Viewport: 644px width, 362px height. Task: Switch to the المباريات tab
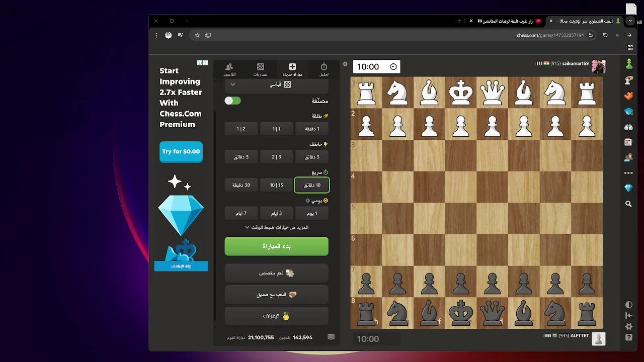coord(261,70)
